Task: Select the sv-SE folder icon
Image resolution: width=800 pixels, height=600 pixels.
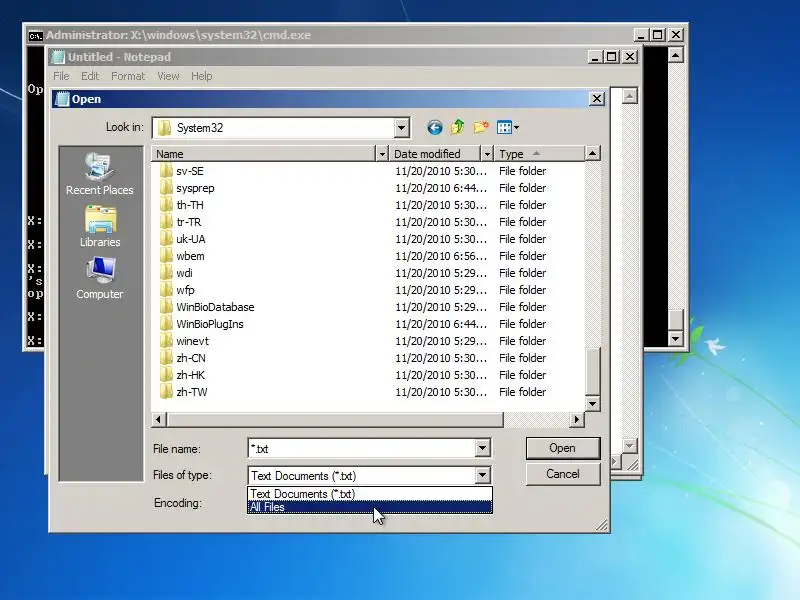Action: coord(166,171)
